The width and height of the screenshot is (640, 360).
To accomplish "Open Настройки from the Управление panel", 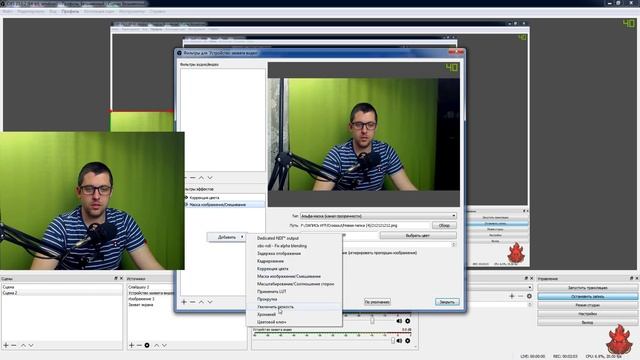I will 587,314.
